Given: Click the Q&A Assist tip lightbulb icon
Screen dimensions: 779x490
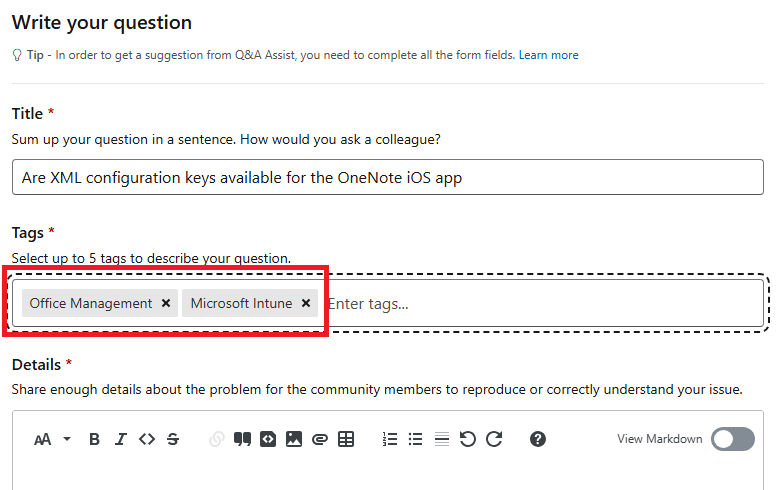Looking at the screenshot, I should tap(17, 55).
